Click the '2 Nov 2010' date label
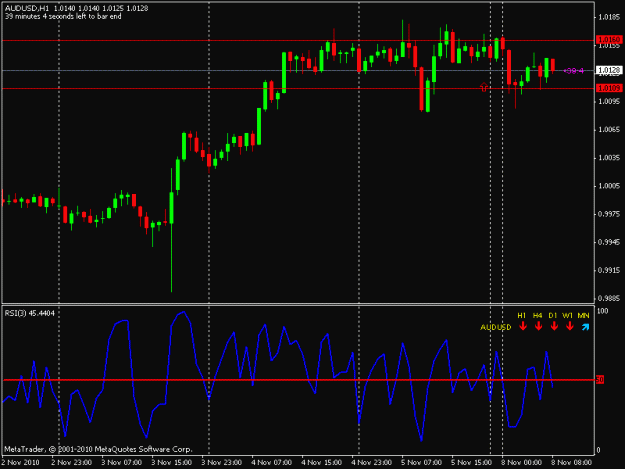Screen dimensions: 625x469 point(21,462)
